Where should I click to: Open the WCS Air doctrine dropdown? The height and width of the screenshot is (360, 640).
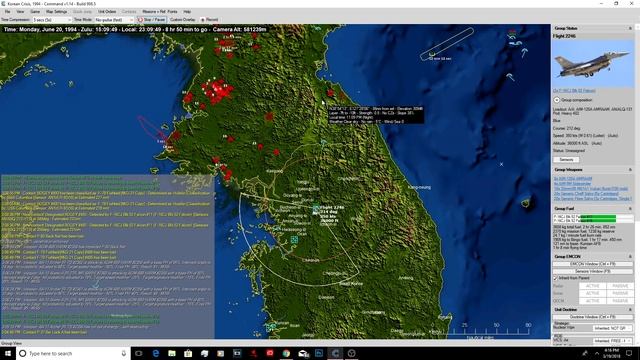[x=613, y=340]
